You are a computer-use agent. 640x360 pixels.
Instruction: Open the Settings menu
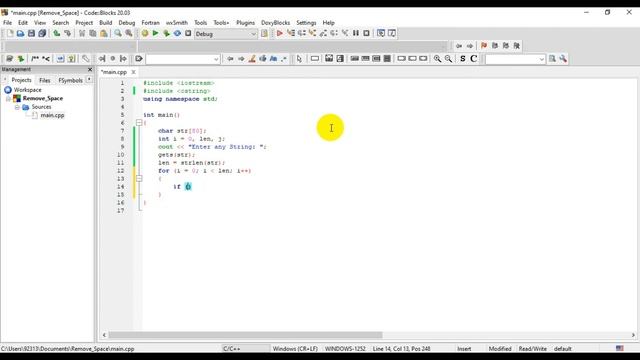(x=306, y=23)
